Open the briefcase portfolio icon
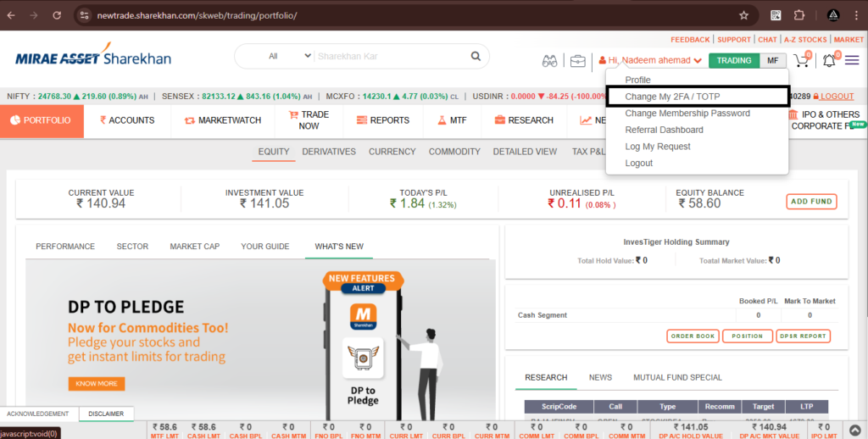This screenshot has height=439, width=868. [577, 61]
